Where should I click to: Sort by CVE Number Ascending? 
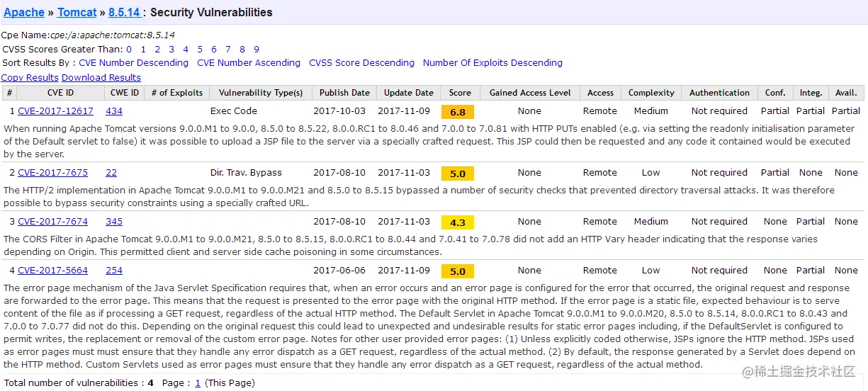[249, 63]
